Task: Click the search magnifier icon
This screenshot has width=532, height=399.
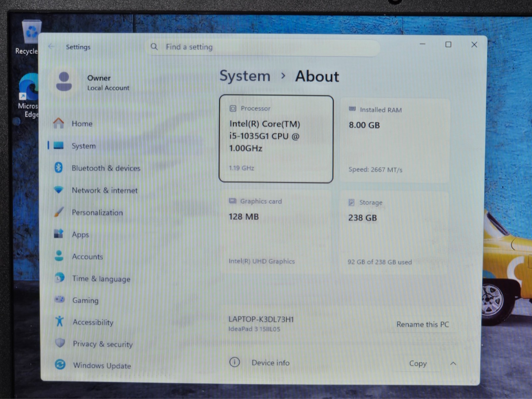Action: pos(154,47)
